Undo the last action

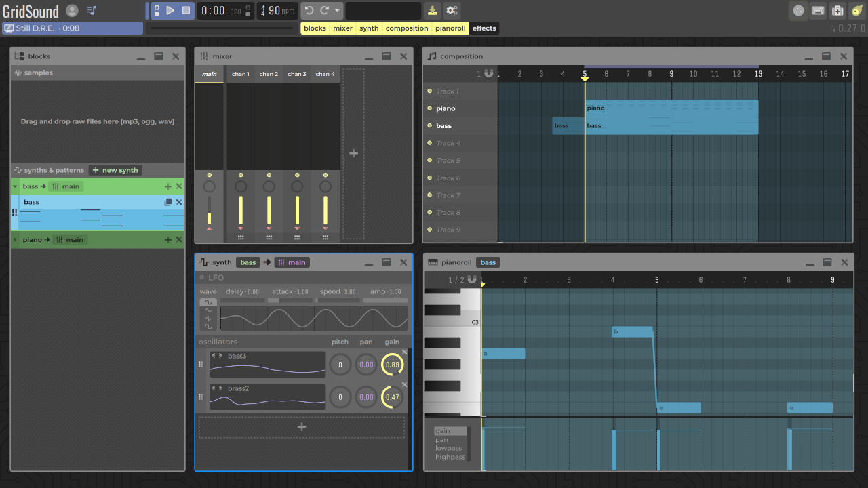point(309,10)
